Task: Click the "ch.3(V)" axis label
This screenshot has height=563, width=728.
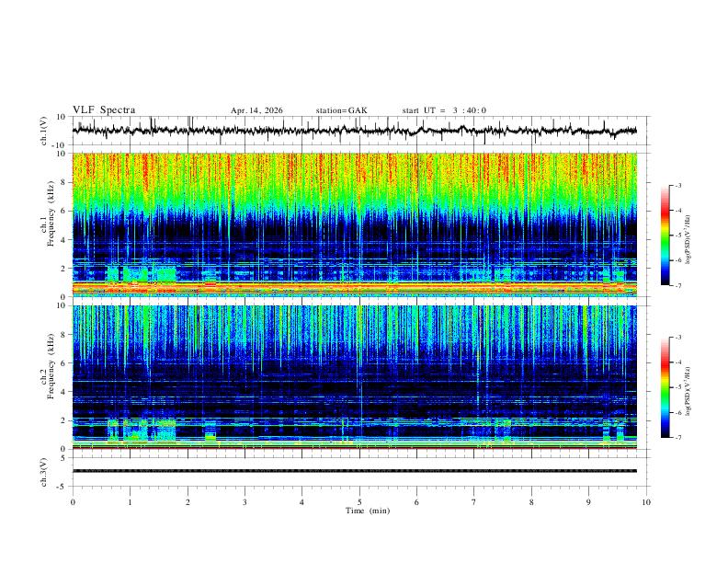Action: pos(44,472)
